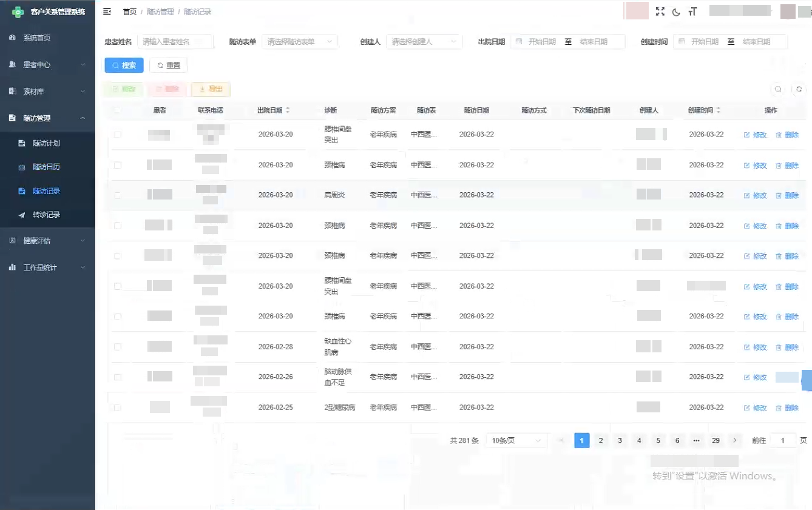Collapse the sidebar with the hamburger icon
The height and width of the screenshot is (510, 812).
coord(107,12)
